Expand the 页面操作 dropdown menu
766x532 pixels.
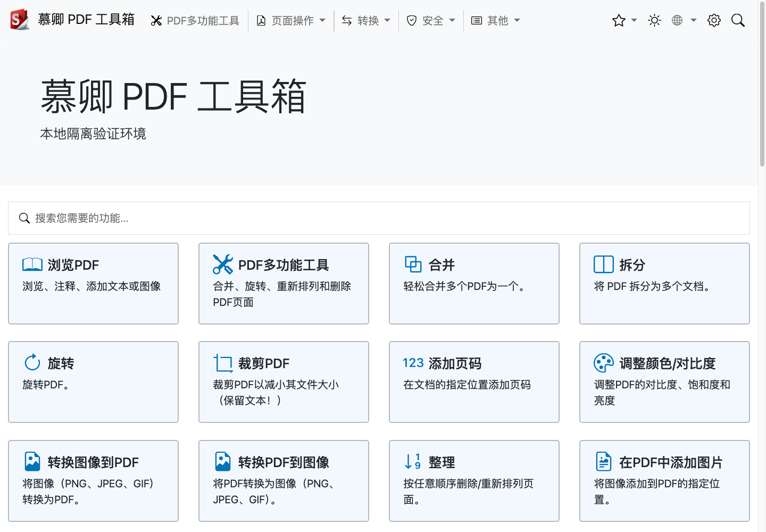point(291,21)
